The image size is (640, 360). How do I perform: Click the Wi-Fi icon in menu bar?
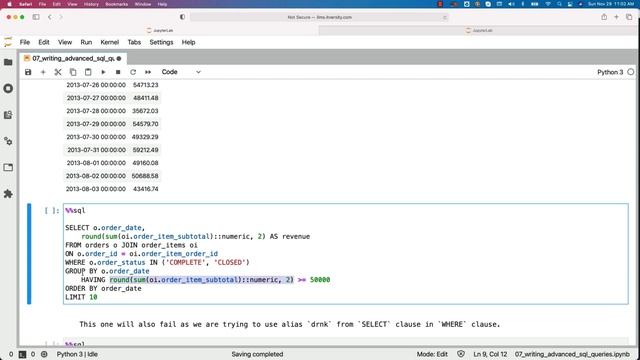point(548,4)
